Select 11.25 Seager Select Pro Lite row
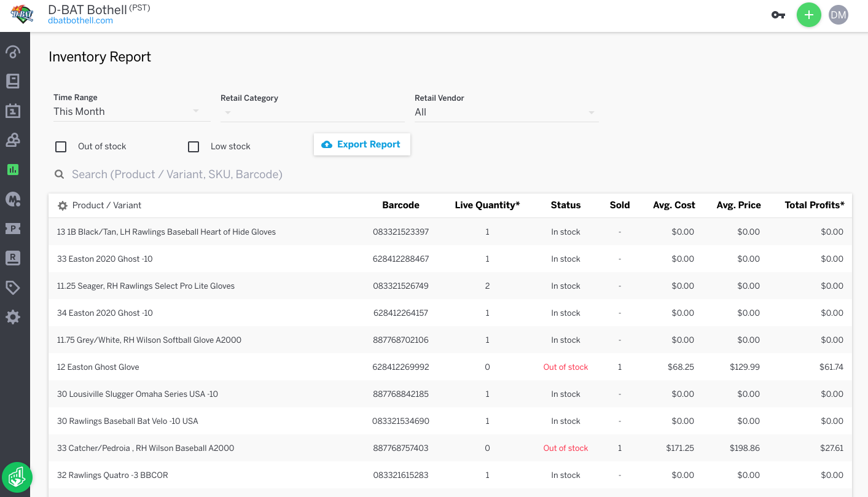The image size is (868, 497). pyautogui.click(x=450, y=286)
